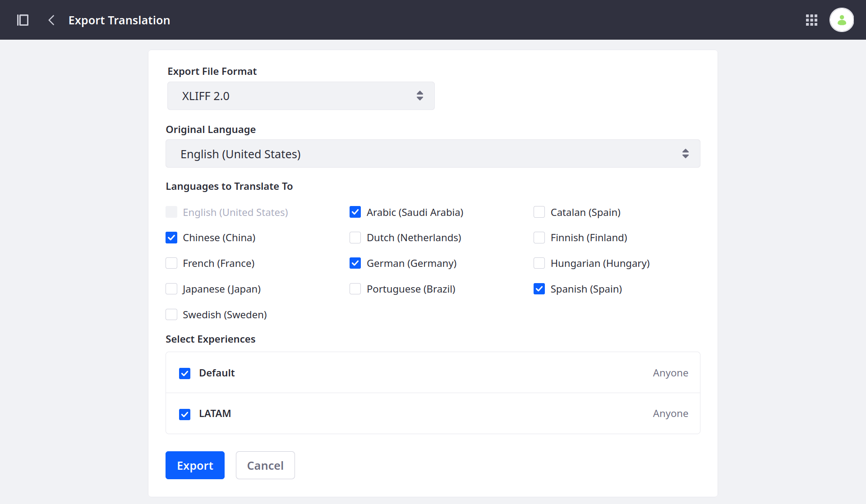866x504 pixels.
Task: Click the grid/apps icon in toolbar
Action: [811, 19]
